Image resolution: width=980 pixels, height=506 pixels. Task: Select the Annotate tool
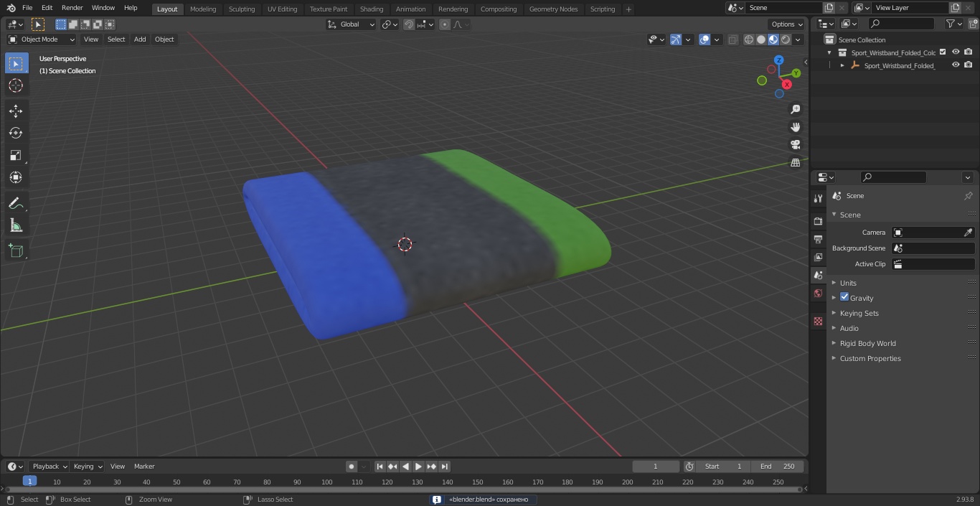click(x=16, y=203)
